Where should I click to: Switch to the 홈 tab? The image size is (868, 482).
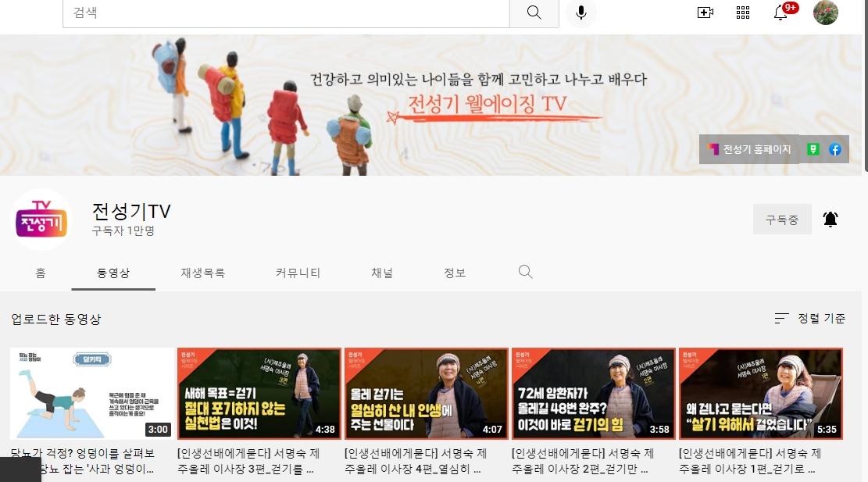point(41,273)
